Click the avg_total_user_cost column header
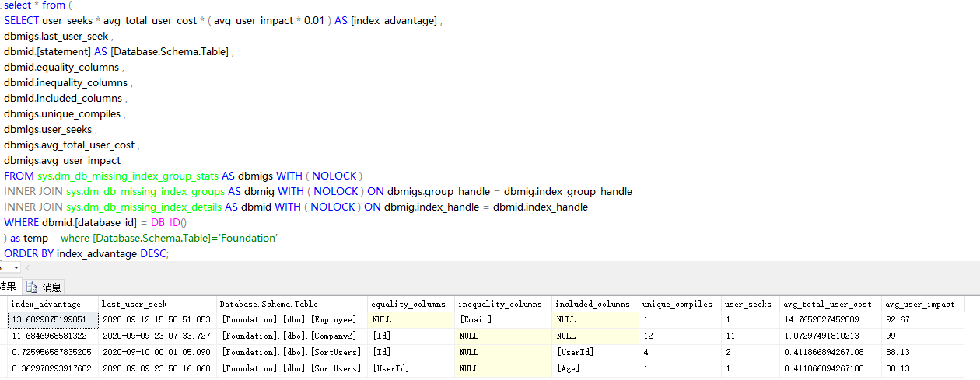This screenshot has width=980, height=380. [830, 304]
